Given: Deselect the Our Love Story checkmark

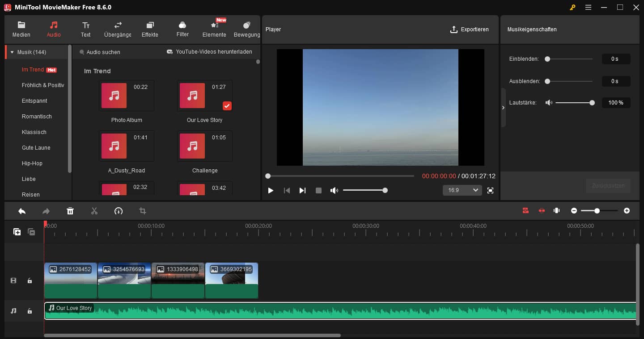Looking at the screenshot, I should coord(227,106).
